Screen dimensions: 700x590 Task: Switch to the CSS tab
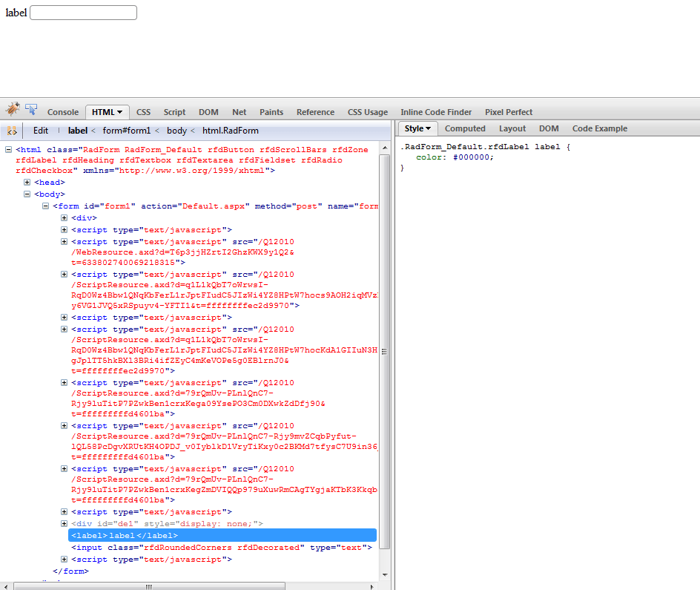[143, 112]
